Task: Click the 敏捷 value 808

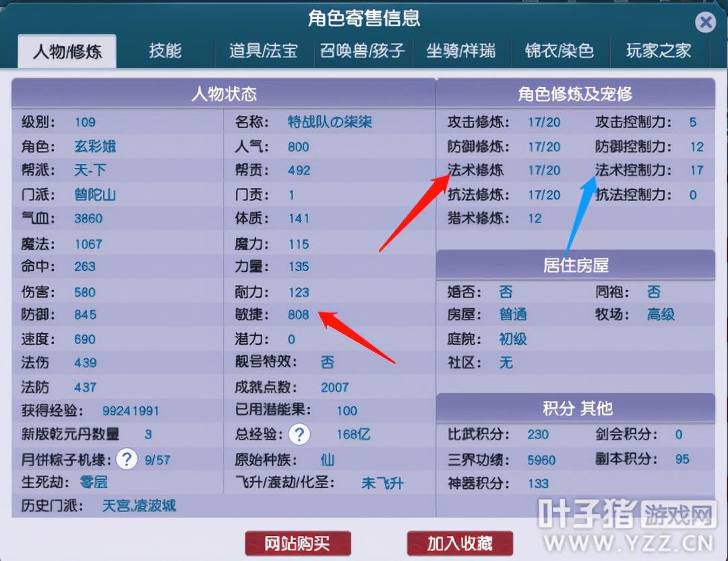Action: 298,314
